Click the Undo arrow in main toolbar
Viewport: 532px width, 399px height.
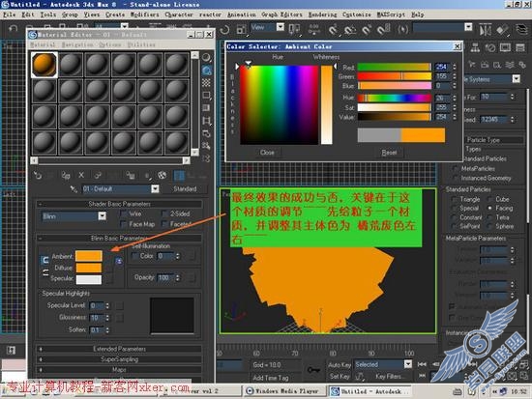coord(13,29)
